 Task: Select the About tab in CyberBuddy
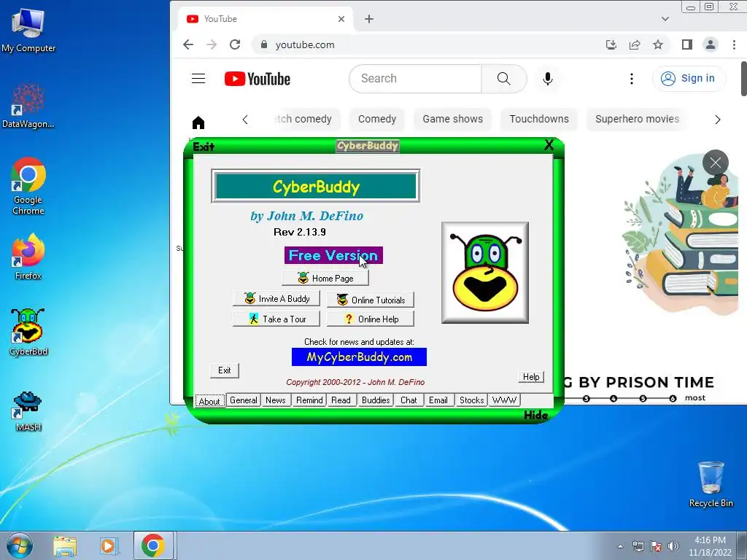pos(209,402)
